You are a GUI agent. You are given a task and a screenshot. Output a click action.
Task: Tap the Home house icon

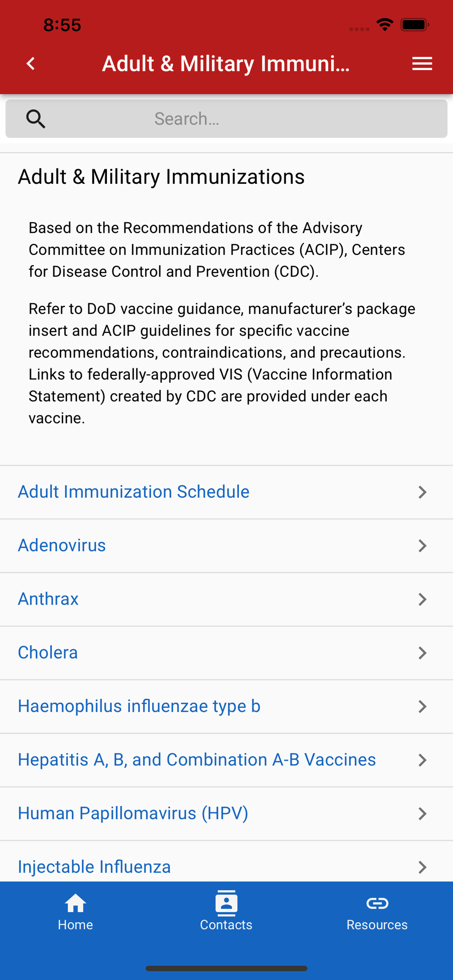75,903
